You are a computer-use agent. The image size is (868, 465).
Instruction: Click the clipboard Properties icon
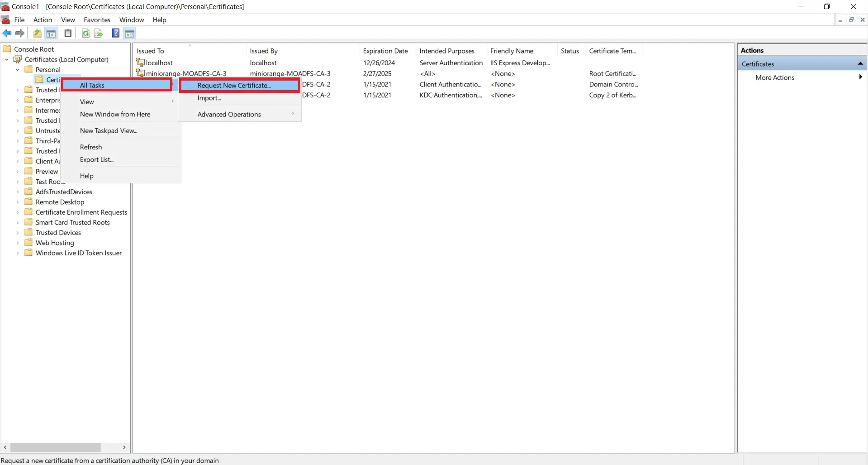pyautogui.click(x=68, y=33)
